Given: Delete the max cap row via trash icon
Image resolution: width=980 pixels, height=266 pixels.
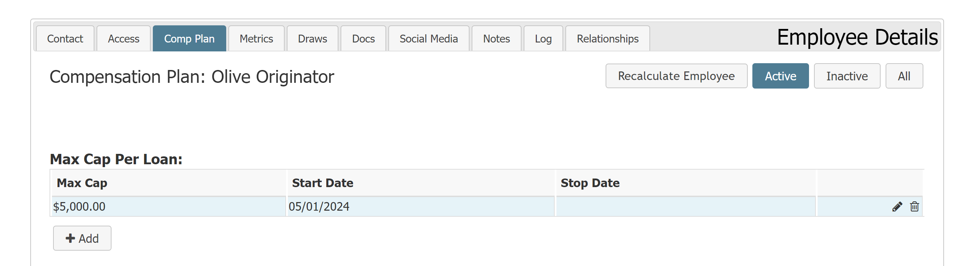Looking at the screenshot, I should click(x=914, y=206).
